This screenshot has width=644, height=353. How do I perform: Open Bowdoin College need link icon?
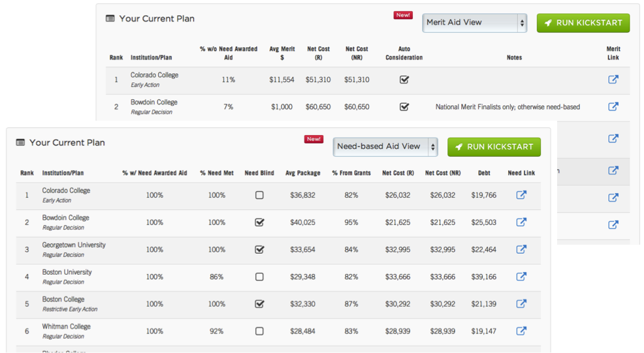(x=521, y=222)
